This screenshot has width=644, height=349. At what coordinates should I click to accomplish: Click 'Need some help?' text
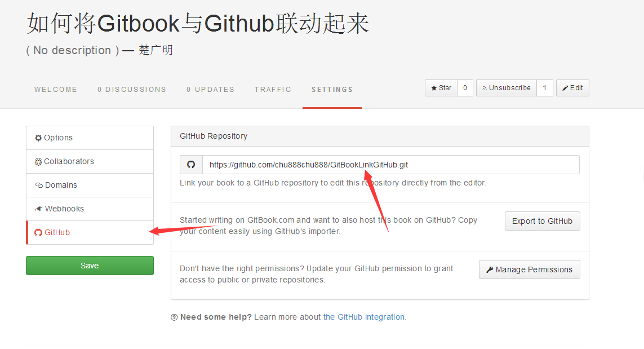coord(216,317)
